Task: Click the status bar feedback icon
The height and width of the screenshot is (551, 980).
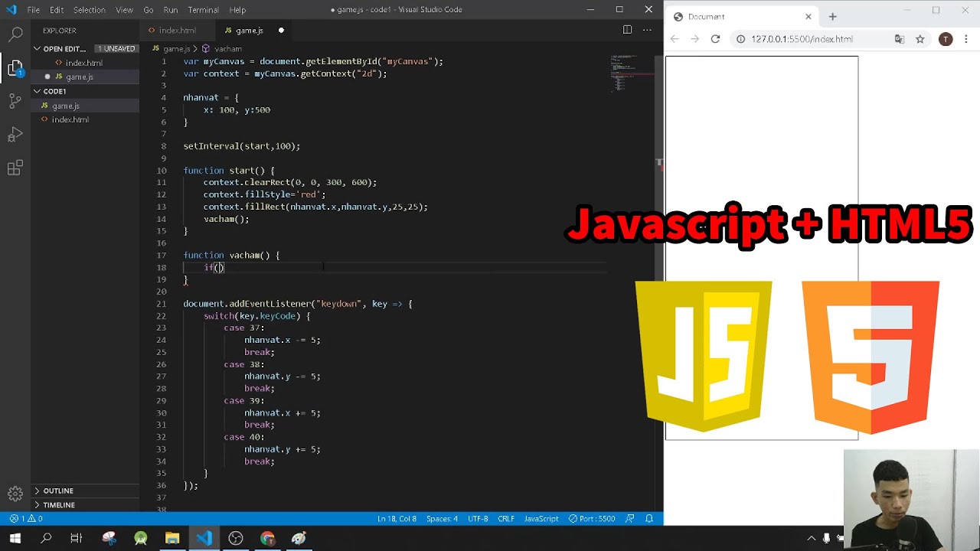Action: pyautogui.click(x=630, y=519)
